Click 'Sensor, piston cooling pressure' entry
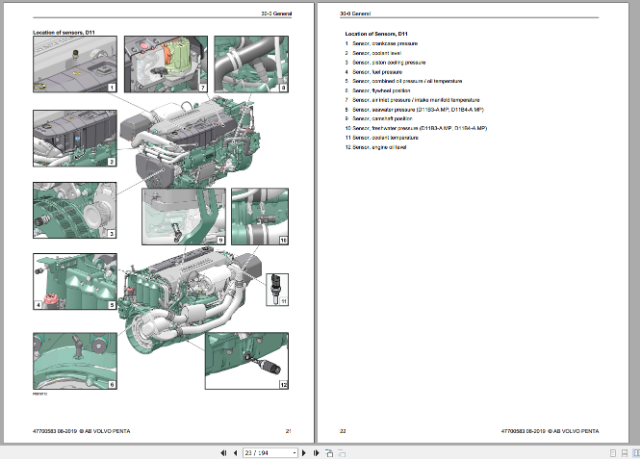 (x=389, y=62)
